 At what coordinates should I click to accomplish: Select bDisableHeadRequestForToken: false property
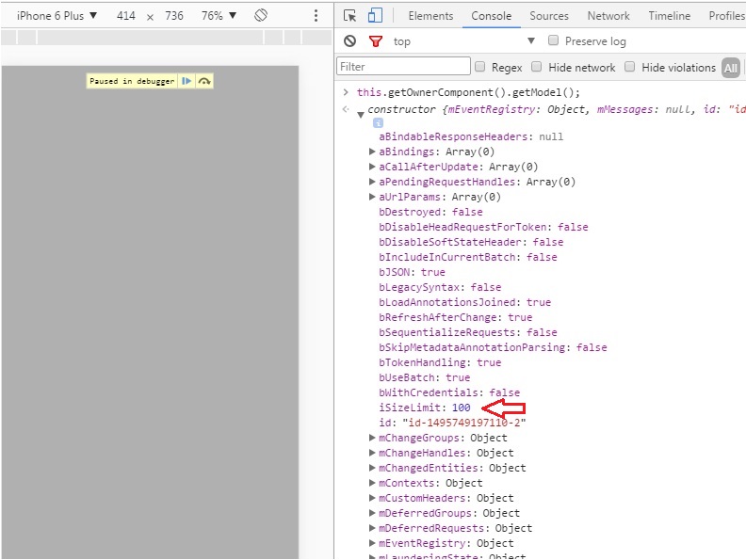pos(483,227)
